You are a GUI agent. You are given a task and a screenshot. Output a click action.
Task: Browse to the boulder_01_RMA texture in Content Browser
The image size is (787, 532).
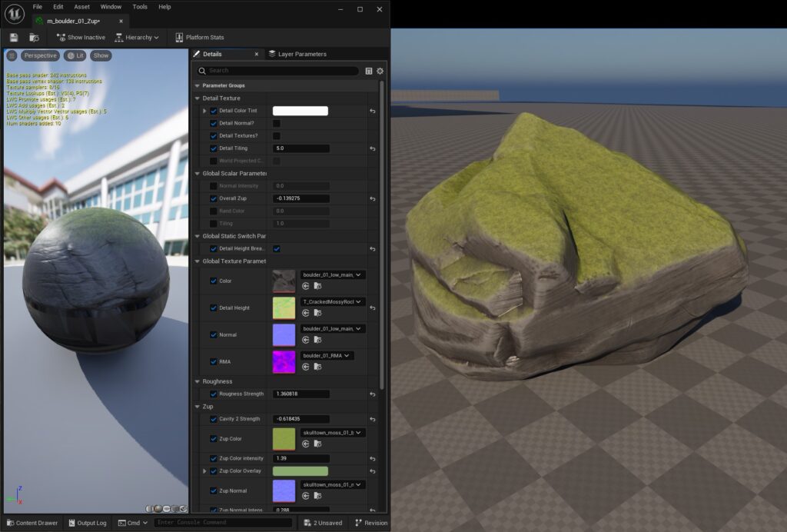[x=317, y=367]
